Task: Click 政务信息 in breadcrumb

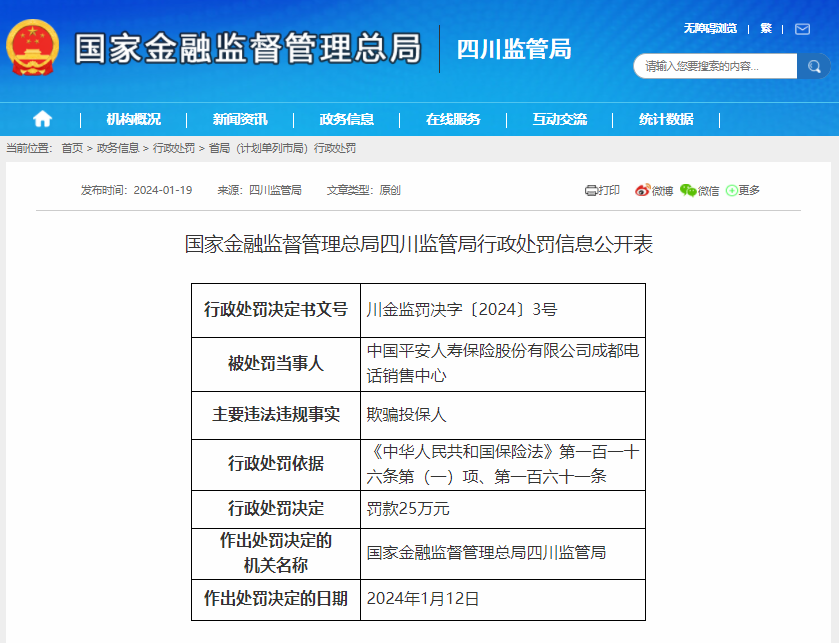Action: (118, 148)
